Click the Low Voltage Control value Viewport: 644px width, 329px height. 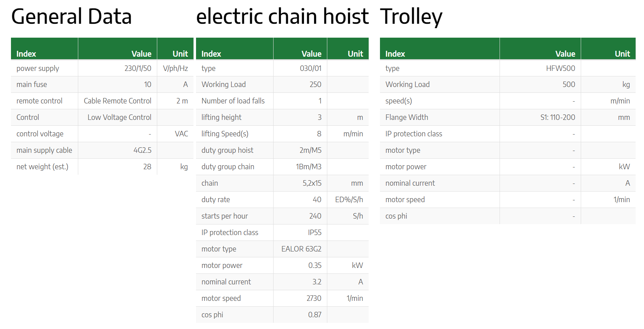click(119, 117)
